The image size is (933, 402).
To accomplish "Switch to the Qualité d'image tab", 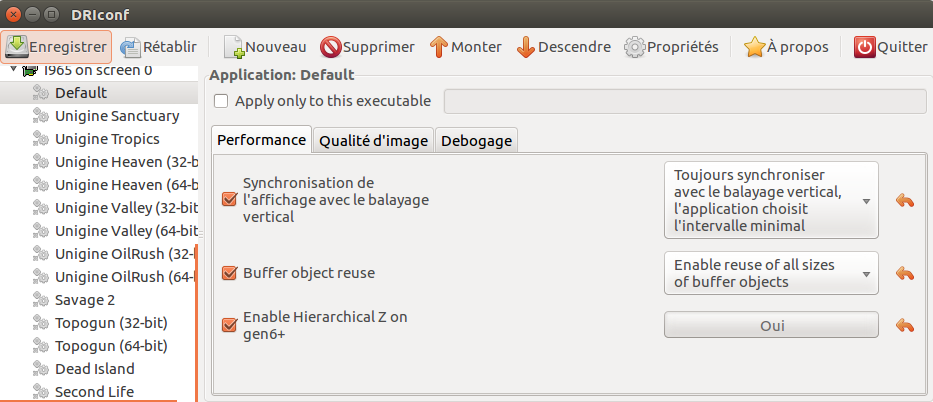I will click(x=373, y=141).
